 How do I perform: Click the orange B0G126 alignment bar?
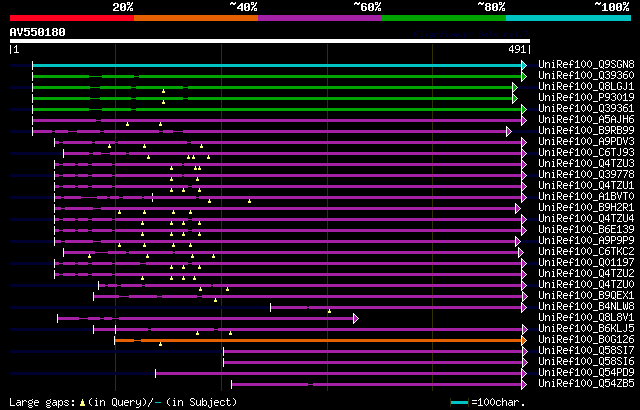point(318,340)
